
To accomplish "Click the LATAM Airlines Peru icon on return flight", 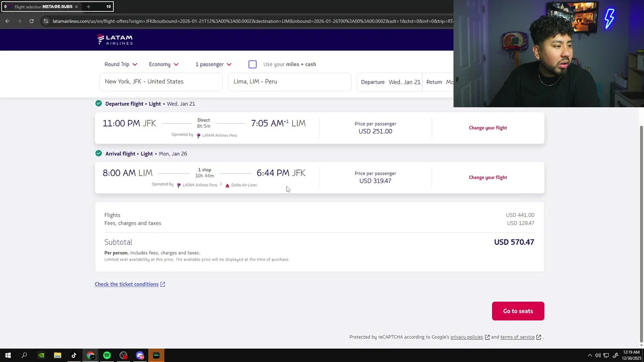I will point(179,185).
